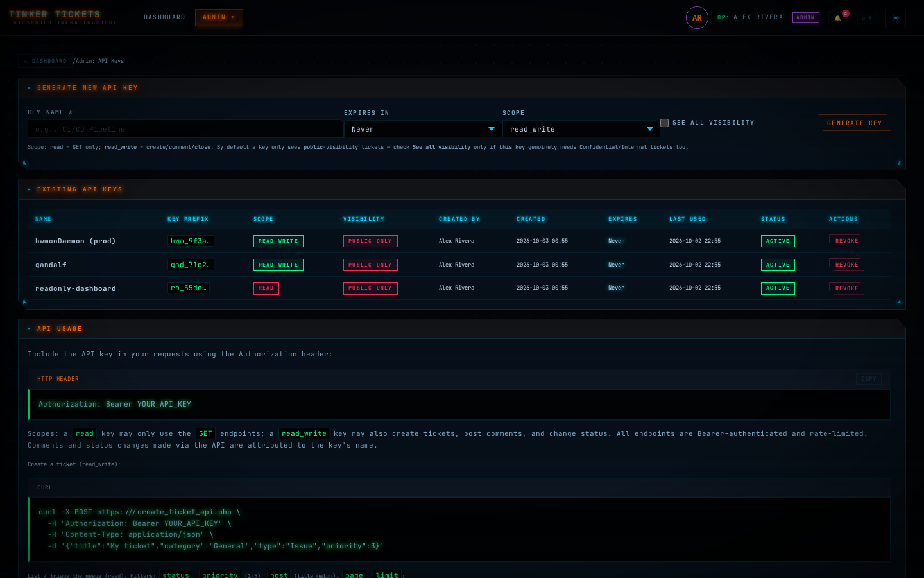
Task: Click the READ scope badge for readonly-dashboard
Action: pos(266,288)
